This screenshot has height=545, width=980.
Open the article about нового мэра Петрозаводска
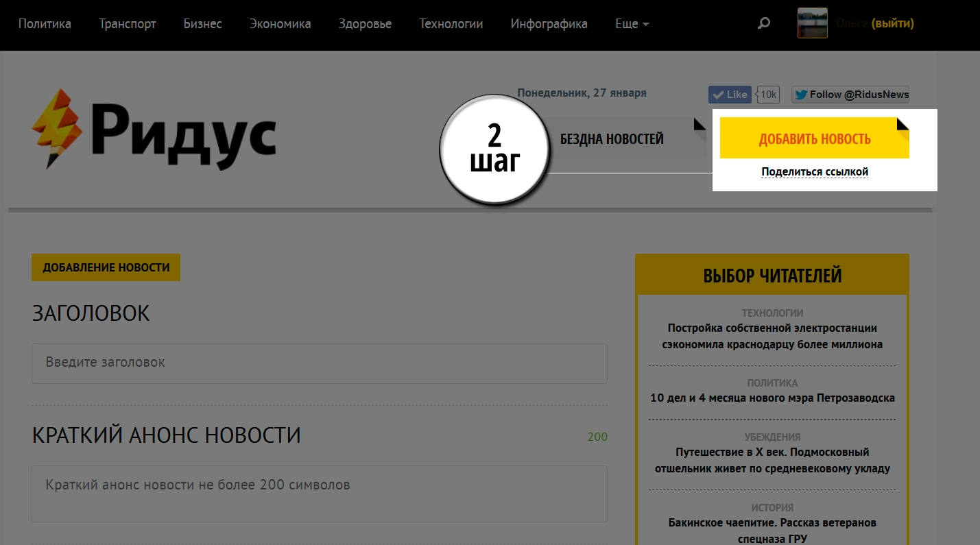click(772, 398)
